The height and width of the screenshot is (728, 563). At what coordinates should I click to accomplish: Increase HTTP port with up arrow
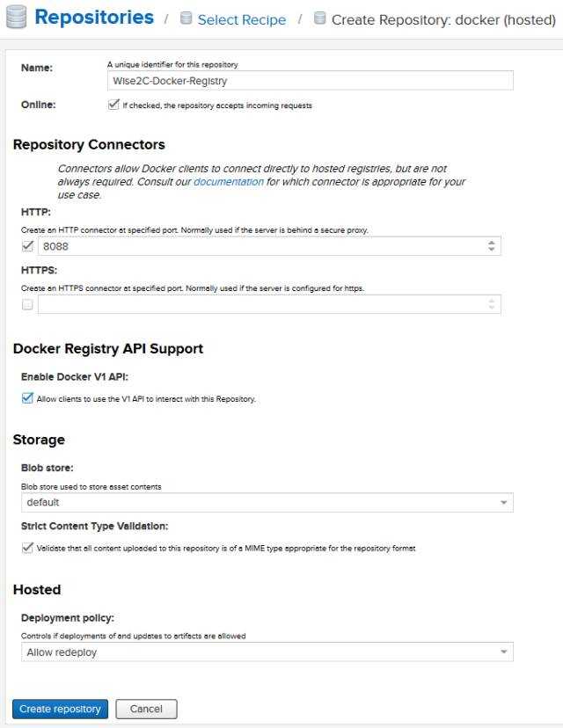[492, 243]
